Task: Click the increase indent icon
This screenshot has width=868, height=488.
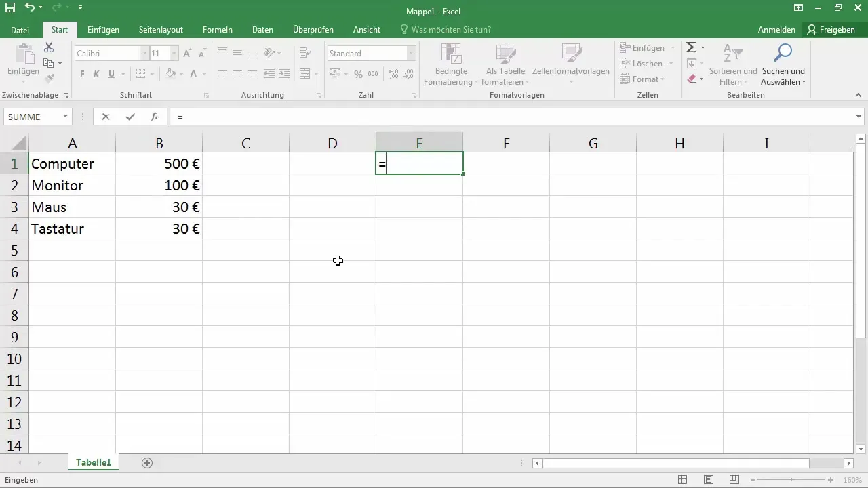Action: pos(283,74)
